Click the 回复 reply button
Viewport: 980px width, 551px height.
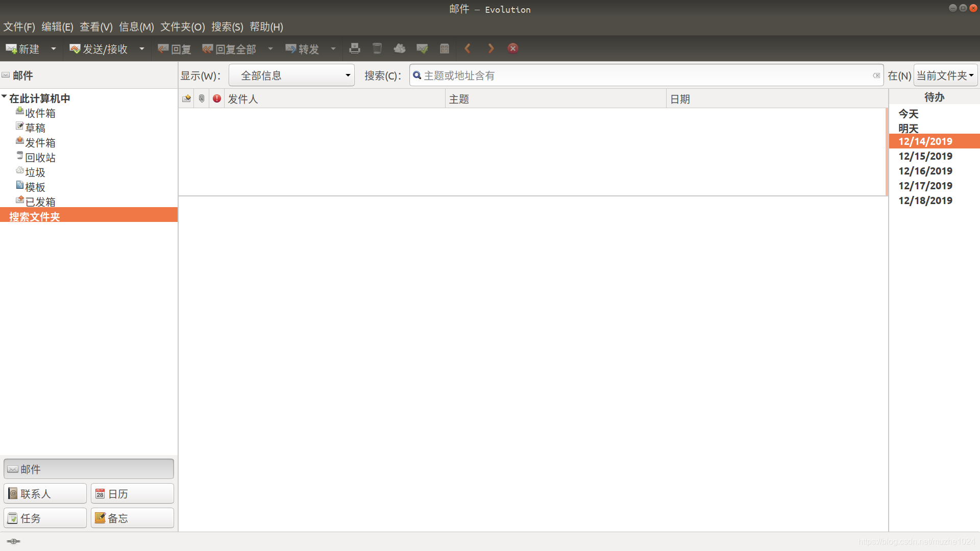tap(174, 49)
